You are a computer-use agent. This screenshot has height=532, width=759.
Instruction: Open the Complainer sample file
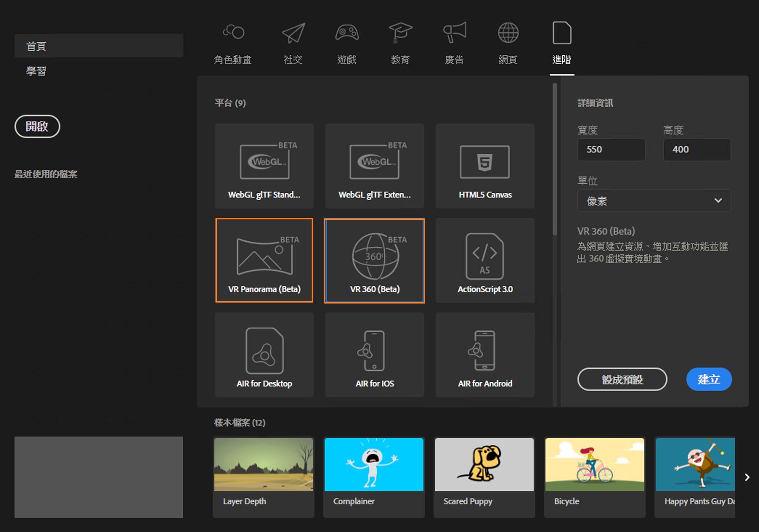click(374, 477)
